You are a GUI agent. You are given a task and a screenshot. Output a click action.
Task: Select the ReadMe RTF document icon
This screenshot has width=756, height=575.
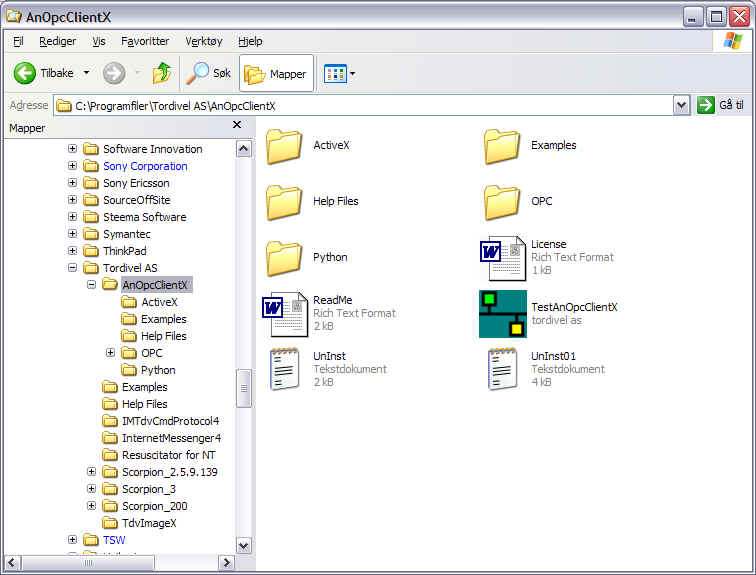285,314
